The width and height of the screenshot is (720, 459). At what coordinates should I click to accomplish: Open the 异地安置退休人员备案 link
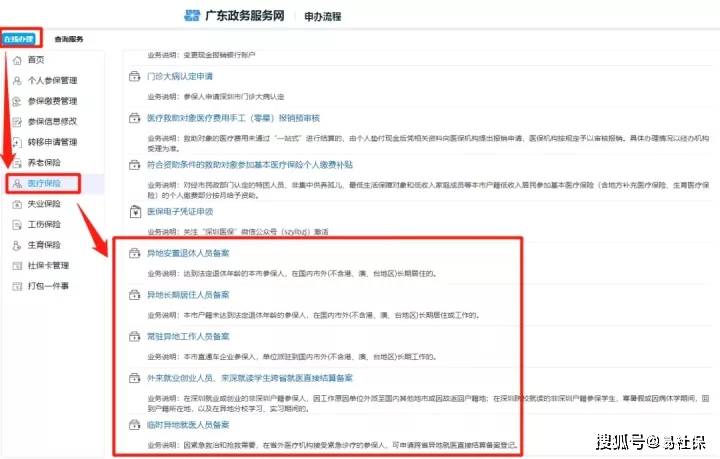coord(188,255)
